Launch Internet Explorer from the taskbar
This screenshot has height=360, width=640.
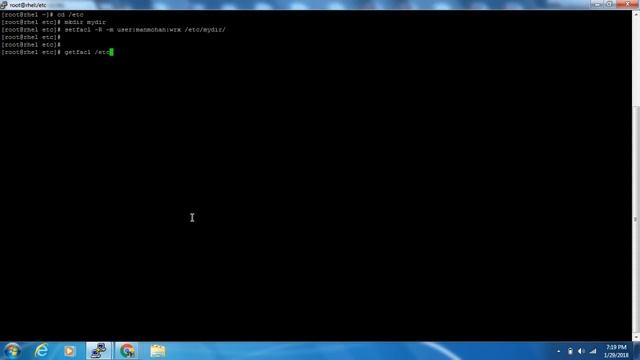pyautogui.click(x=41, y=351)
